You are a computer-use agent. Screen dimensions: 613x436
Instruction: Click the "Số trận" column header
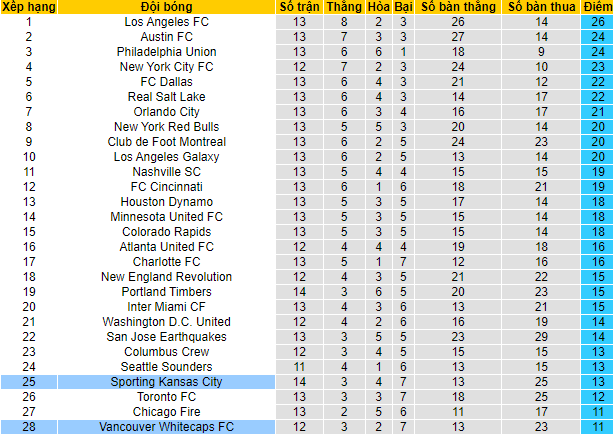tap(301, 7)
